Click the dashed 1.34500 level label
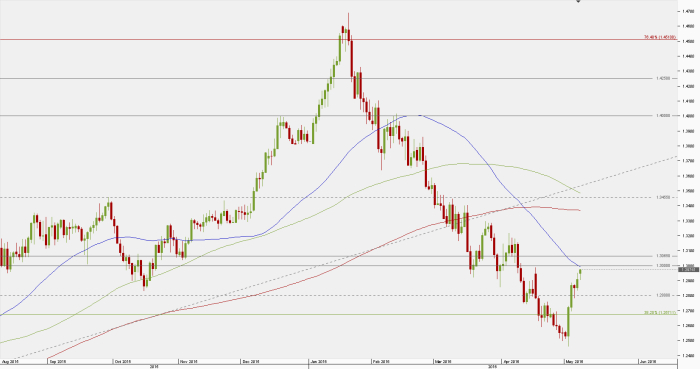700x369 pixels. click(662, 197)
